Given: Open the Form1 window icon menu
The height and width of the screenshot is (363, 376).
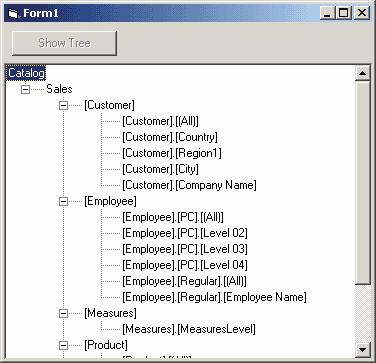Looking at the screenshot, I should coord(13,14).
